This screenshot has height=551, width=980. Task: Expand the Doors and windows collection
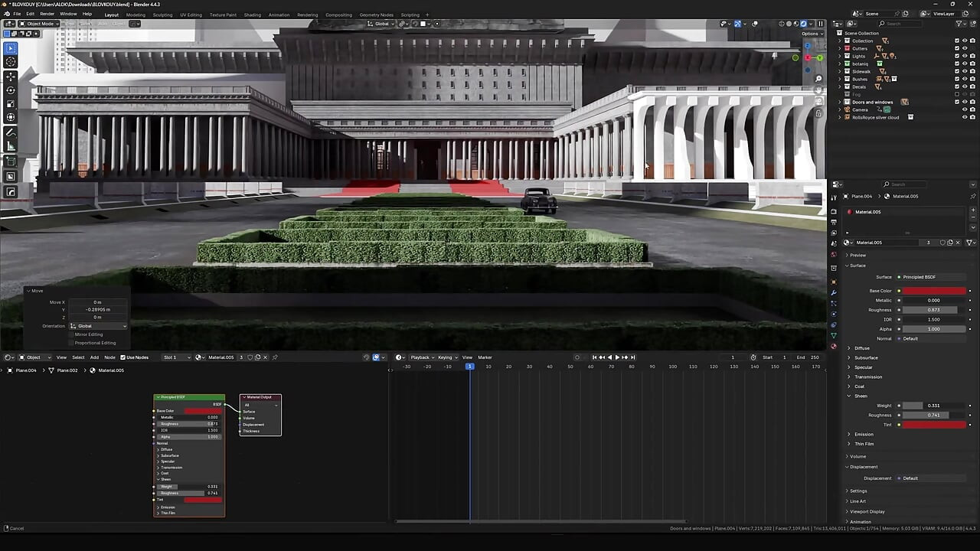[x=840, y=102]
